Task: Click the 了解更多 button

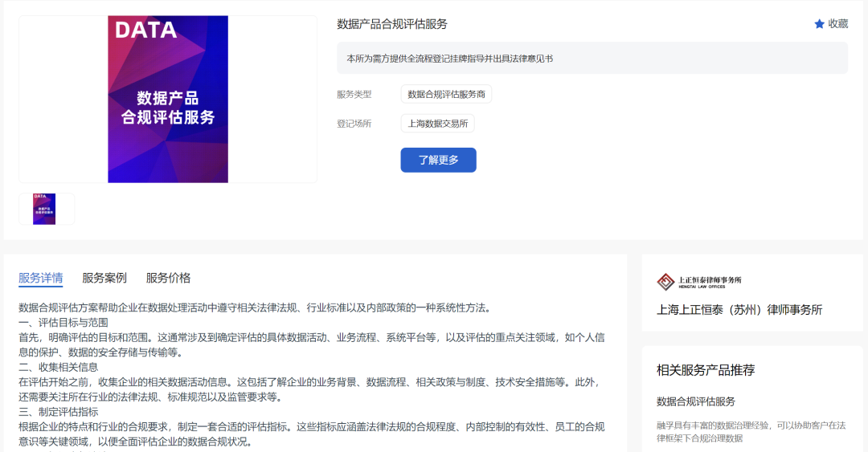Action: tap(439, 160)
